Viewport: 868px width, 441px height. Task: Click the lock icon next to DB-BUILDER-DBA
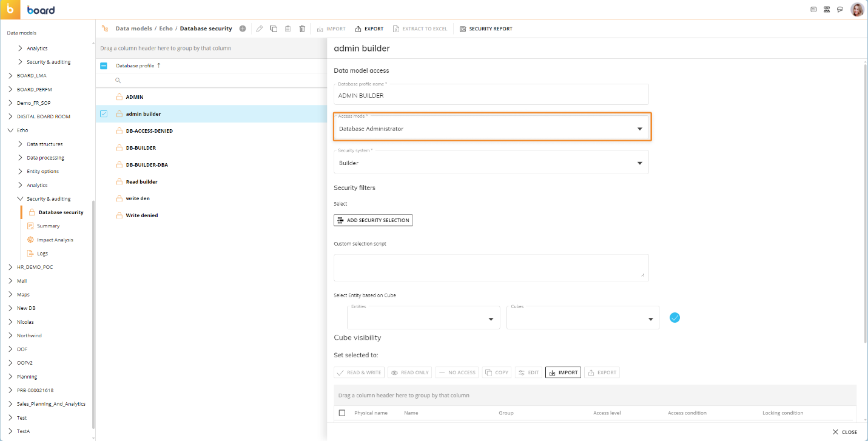tap(119, 165)
